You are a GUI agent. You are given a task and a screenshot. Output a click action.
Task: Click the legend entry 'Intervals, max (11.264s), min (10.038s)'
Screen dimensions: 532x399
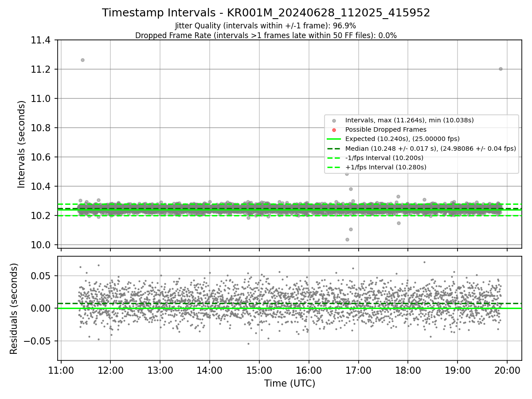pos(410,120)
